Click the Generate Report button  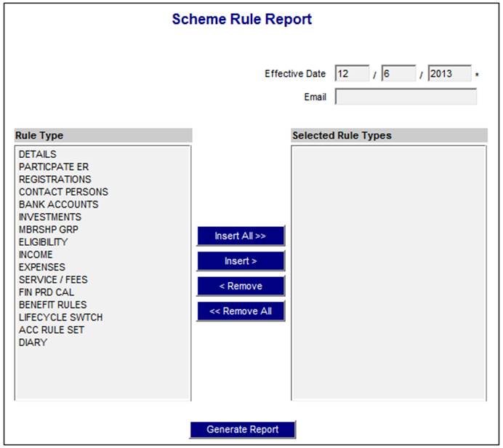(243, 429)
